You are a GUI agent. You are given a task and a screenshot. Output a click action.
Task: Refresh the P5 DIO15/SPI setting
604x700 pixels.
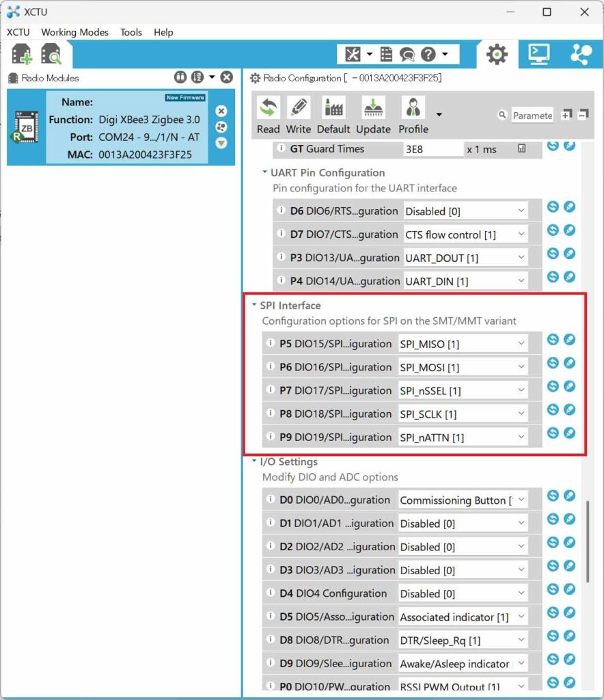coord(553,339)
